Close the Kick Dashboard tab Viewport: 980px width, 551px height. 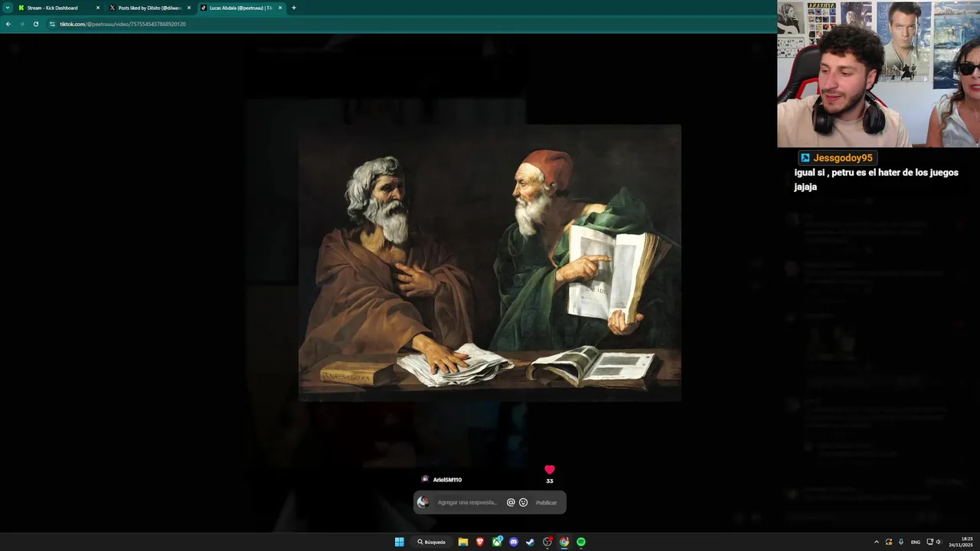[x=98, y=8]
